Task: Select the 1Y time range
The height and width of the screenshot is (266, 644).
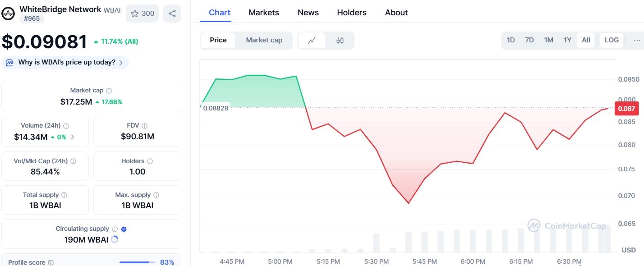Action: (x=567, y=40)
